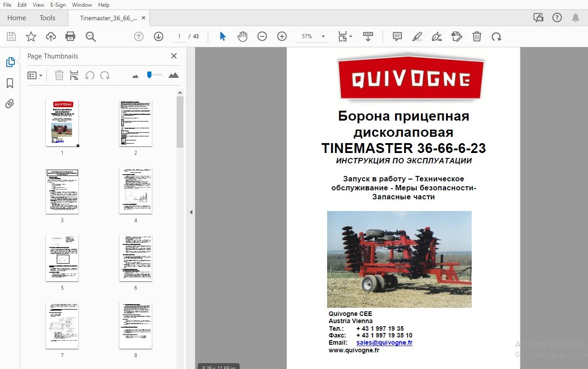The image size is (588, 369).
Task: Rotate the page clockwise in toolbar
Action: 497,36
